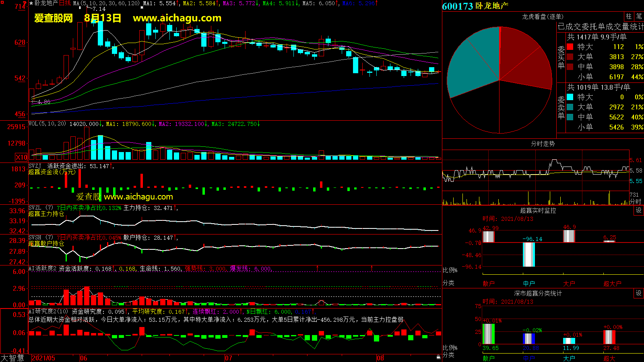Image resolution: width=644 pixels, height=362 pixels.
Task: Click the 600173 卧龙地产 stock title
Action: tap(475, 6)
